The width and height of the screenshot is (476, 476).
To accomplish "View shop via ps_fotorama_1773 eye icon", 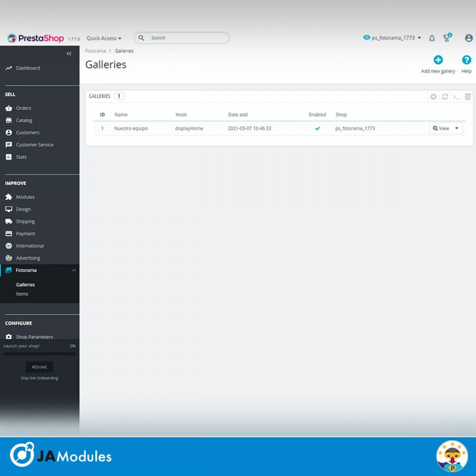I will click(367, 38).
